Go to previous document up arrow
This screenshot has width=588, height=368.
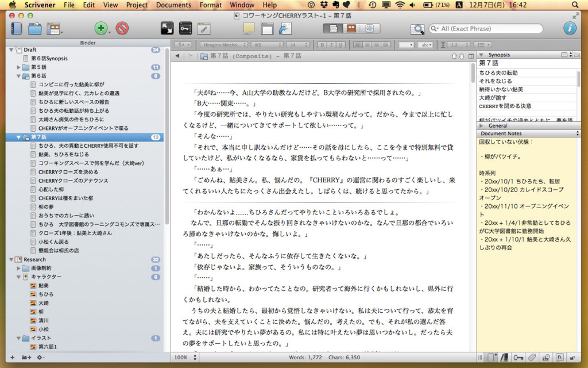[x=454, y=56]
